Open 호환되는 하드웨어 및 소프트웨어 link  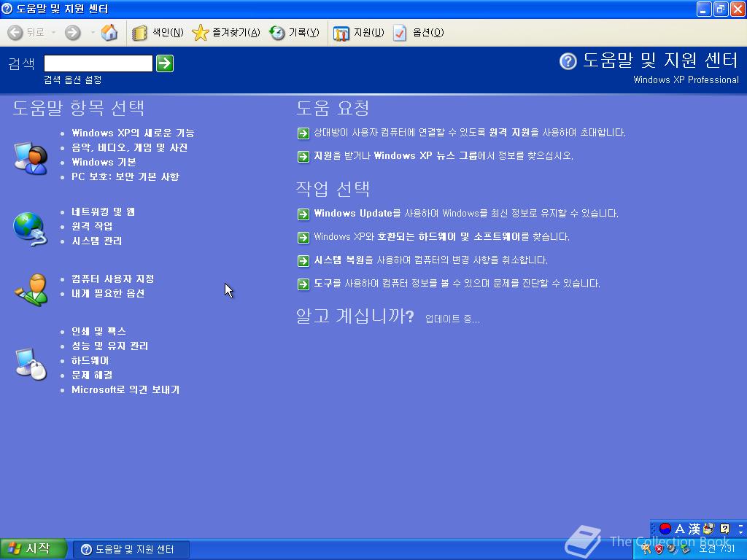[441, 237]
